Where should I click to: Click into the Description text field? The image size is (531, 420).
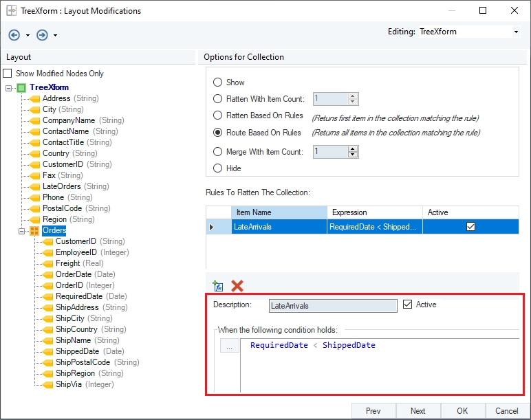332,305
